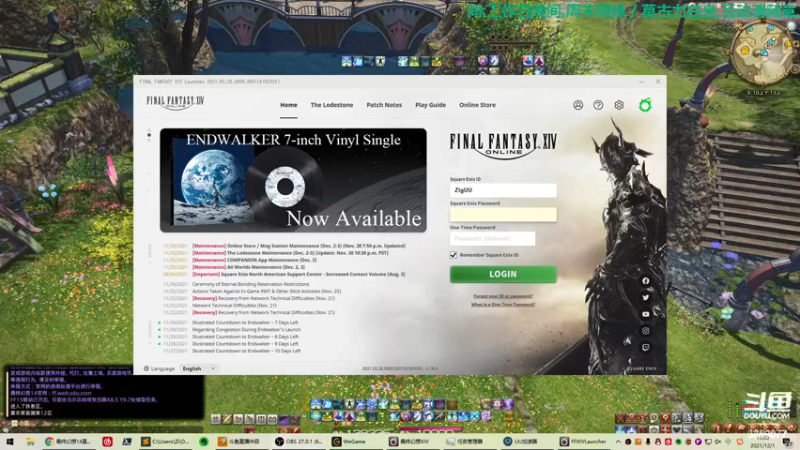This screenshot has height=450, width=800.
Task: Click the green LOGIN button
Action: 503,274
